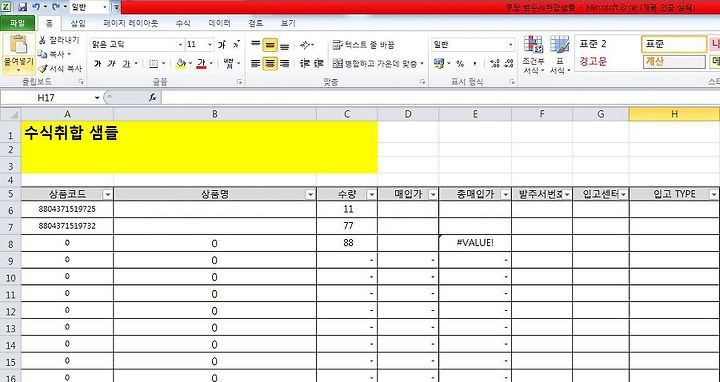Apply accounting number format icon

[x=439, y=63]
